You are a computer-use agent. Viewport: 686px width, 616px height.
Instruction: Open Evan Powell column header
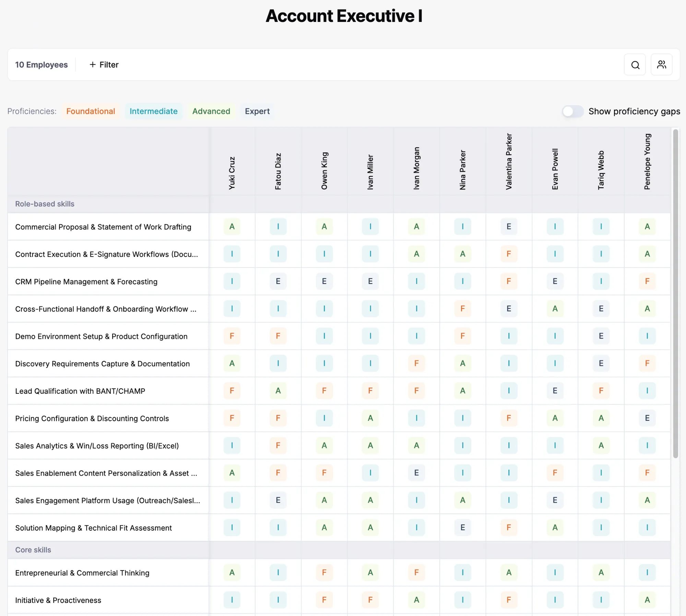tap(555, 169)
